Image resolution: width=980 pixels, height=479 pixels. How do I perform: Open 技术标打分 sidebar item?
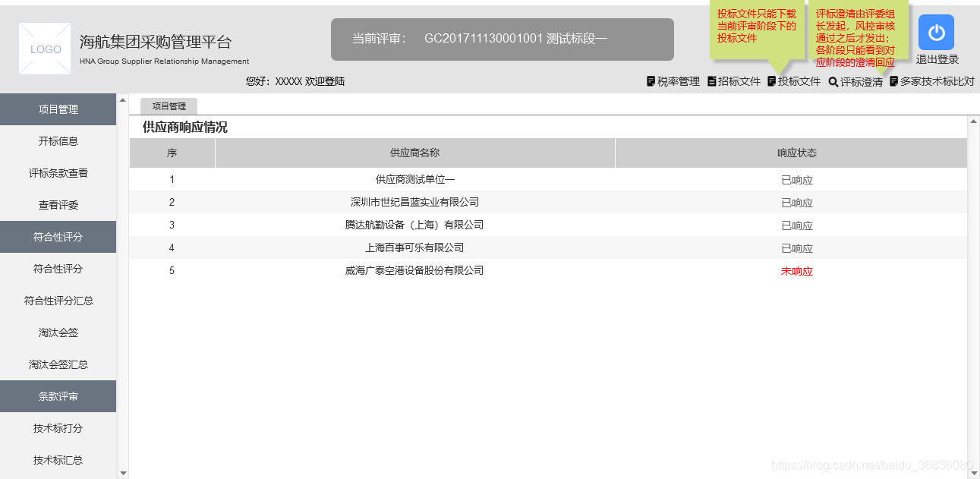coord(58,428)
